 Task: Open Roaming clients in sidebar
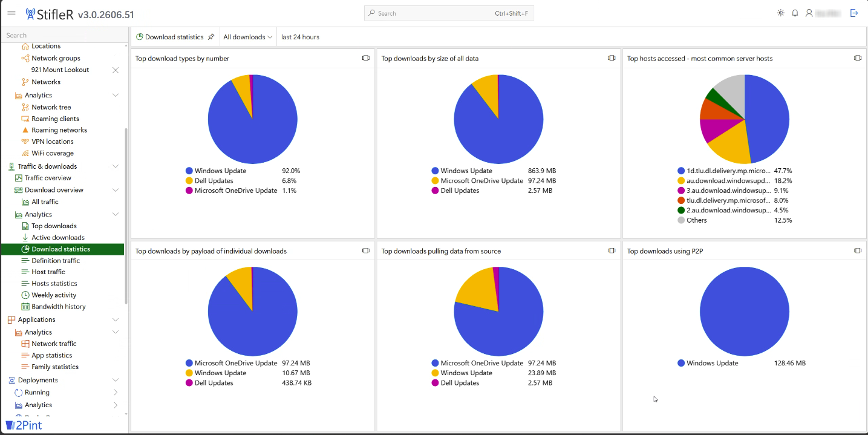(x=55, y=119)
